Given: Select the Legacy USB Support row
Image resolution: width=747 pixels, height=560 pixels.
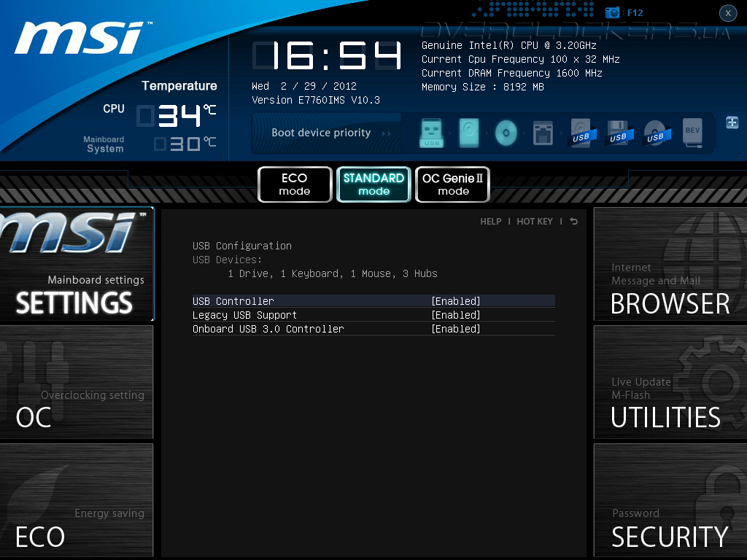Looking at the screenshot, I should [373, 315].
